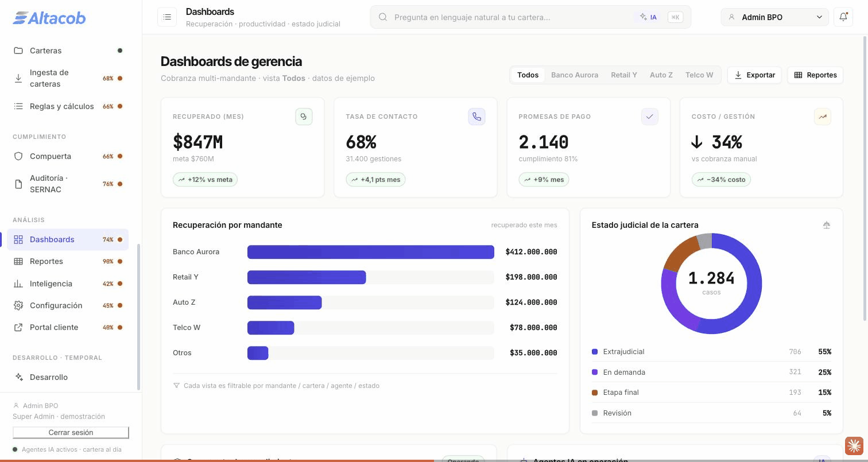Switch to the Telco W tab
The image size is (868, 462).
click(x=699, y=75)
